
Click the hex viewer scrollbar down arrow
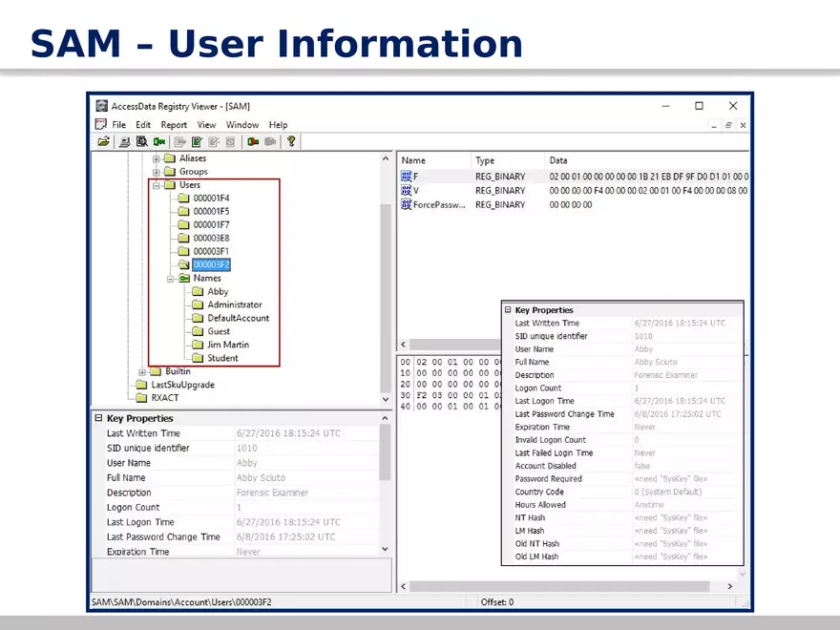742,573
